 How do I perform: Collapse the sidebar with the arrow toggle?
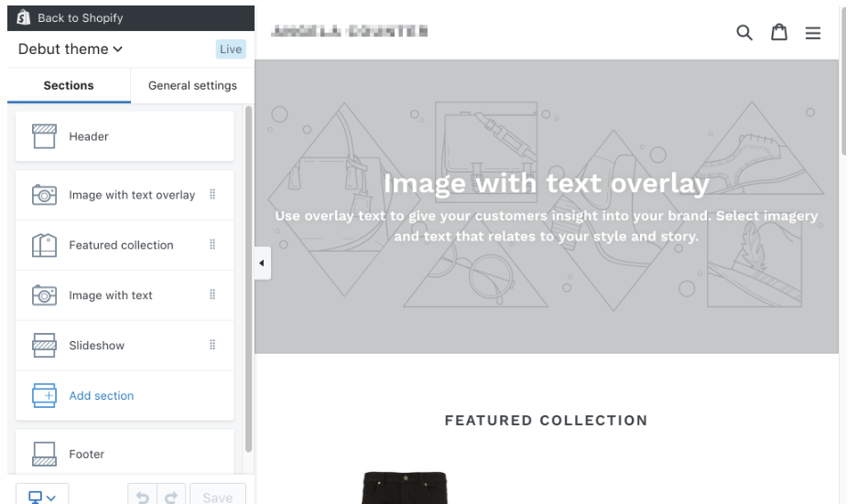[x=263, y=263]
